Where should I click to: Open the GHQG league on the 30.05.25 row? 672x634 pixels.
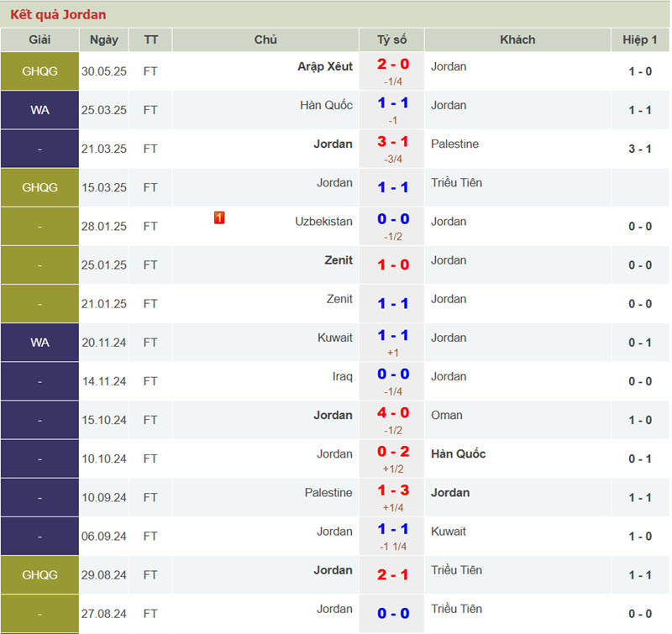tap(39, 71)
